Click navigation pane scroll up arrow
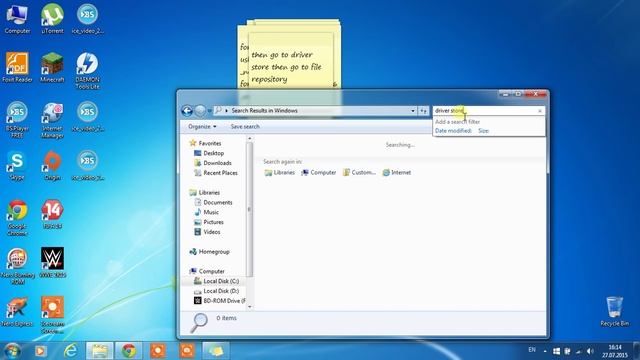Viewport: 640px width, 360px height. (249, 139)
